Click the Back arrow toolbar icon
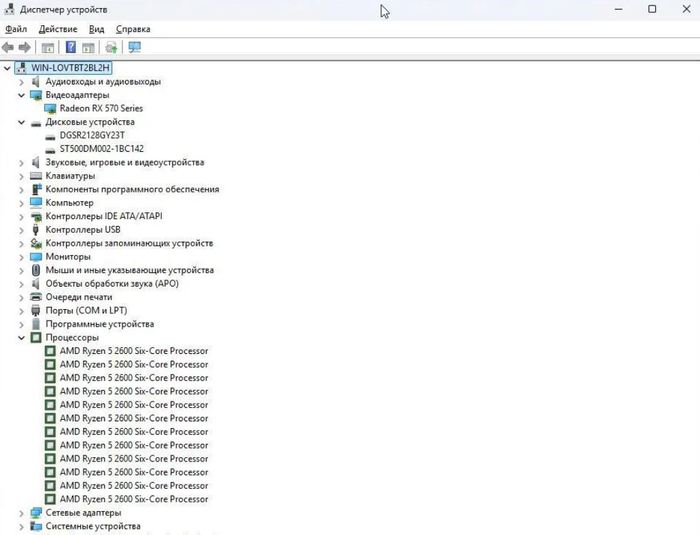Viewport: 700px width, 535px height. point(8,47)
